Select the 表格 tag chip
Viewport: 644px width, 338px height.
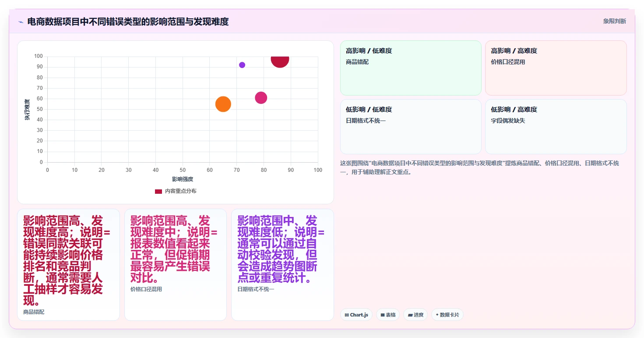pyautogui.click(x=388, y=315)
